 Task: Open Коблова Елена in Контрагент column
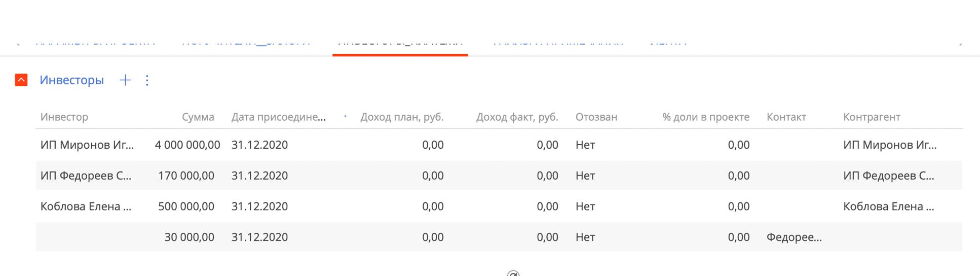[x=889, y=206]
